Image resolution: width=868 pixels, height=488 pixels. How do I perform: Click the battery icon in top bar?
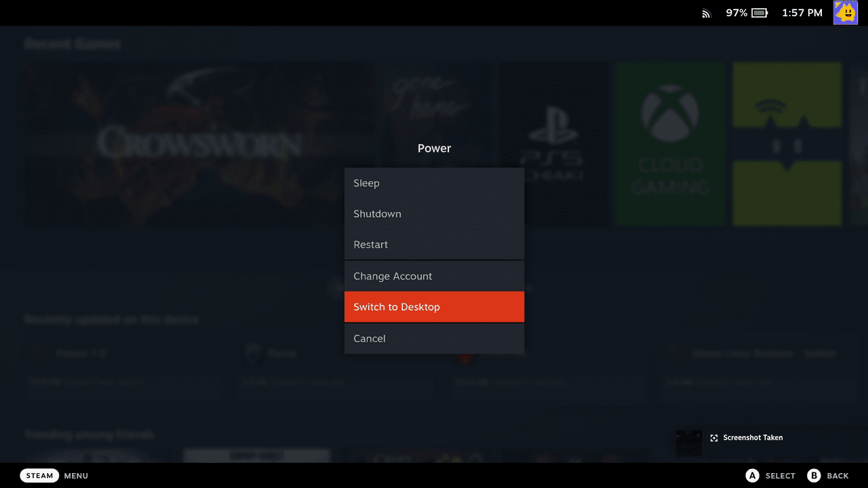click(x=759, y=13)
